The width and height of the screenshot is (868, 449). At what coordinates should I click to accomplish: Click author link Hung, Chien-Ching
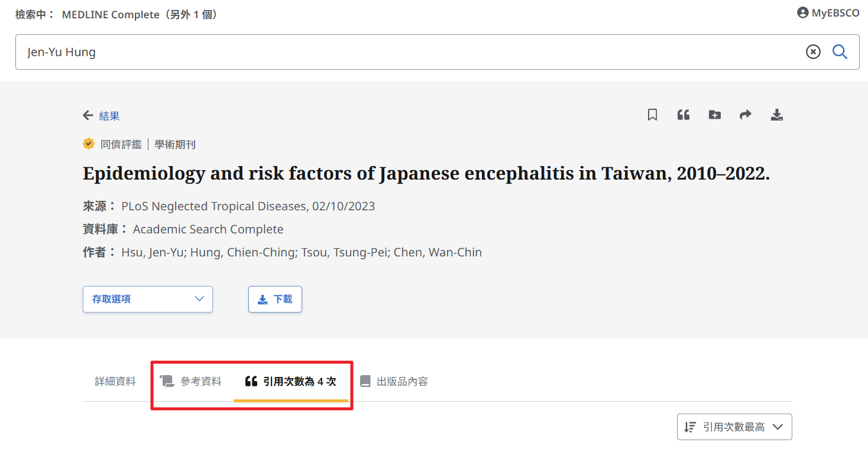point(242,252)
